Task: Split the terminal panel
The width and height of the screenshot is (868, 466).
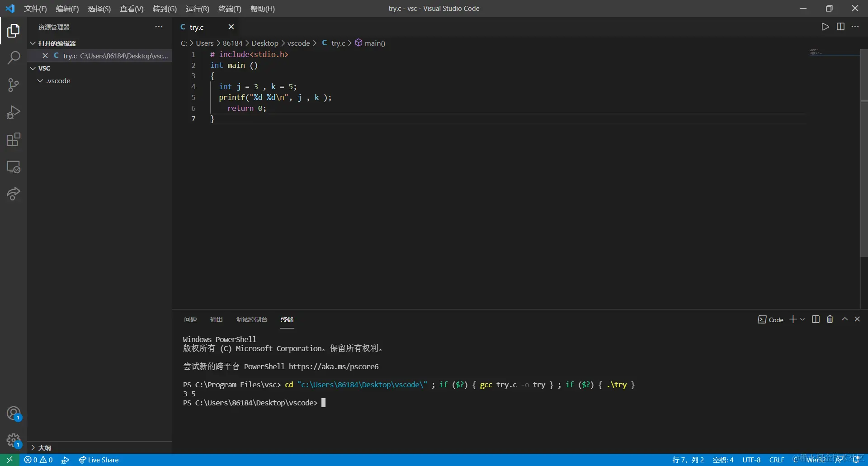Action: pos(816,319)
